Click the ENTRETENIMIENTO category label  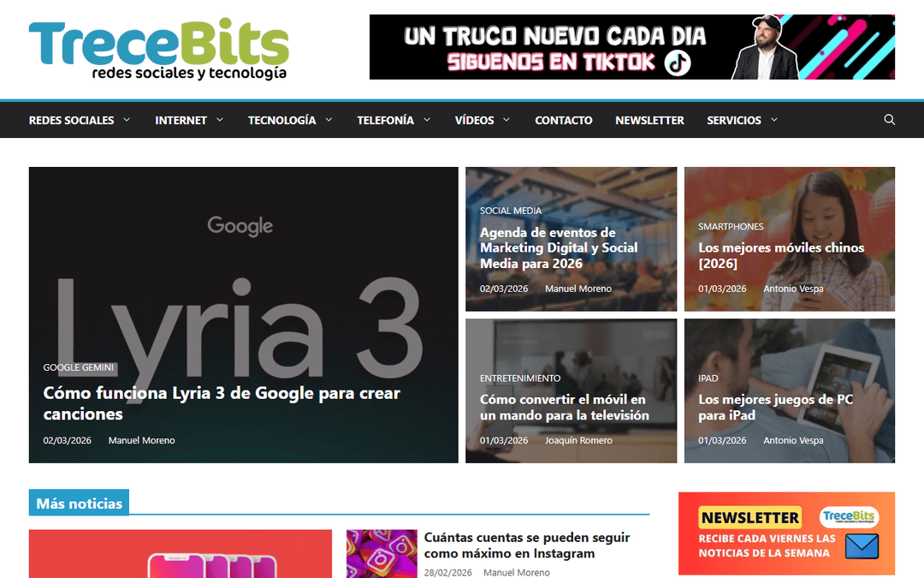520,378
